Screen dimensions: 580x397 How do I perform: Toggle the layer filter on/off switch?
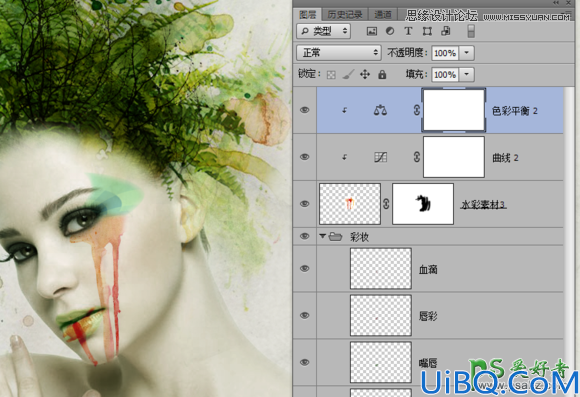471,31
